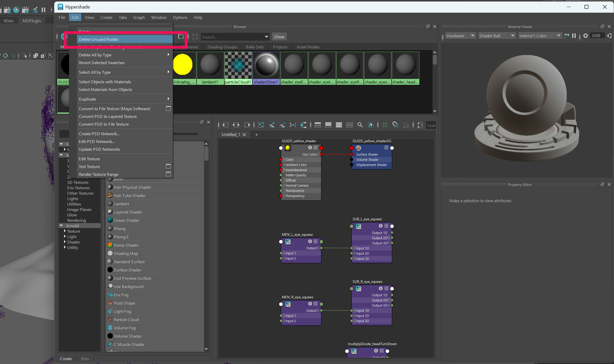The height and width of the screenshot is (364, 614).
Task: Toggle the node editor grid display icon
Action: 385,125
